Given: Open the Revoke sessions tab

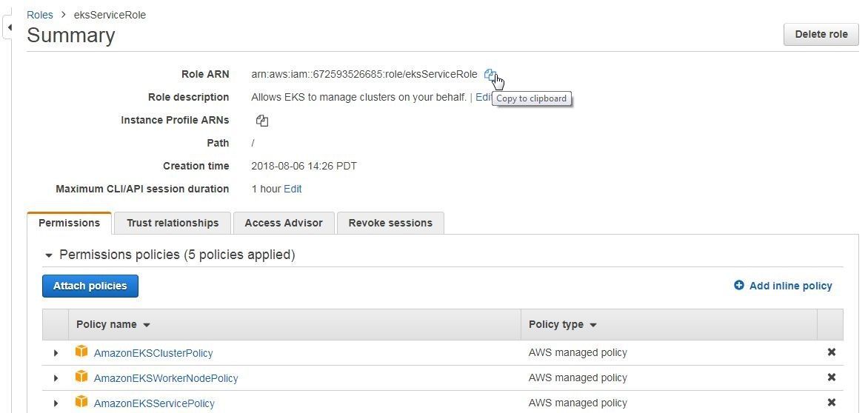Looking at the screenshot, I should (x=390, y=223).
